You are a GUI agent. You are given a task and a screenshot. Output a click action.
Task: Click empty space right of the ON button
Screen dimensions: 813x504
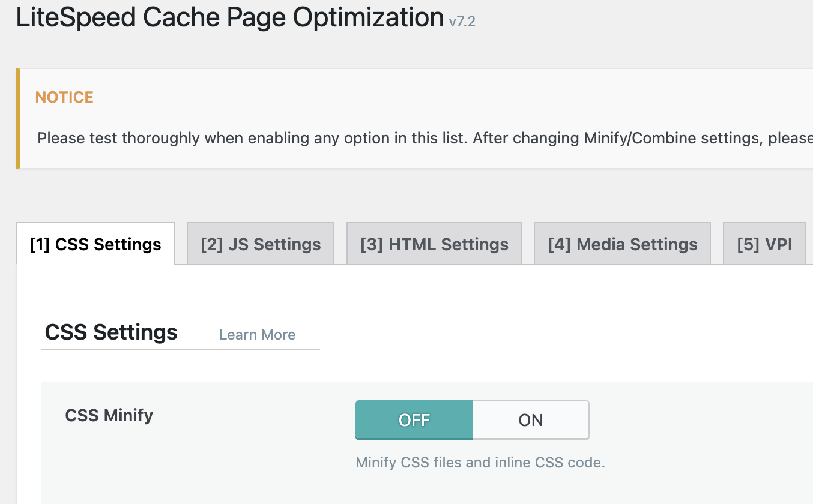click(691, 420)
